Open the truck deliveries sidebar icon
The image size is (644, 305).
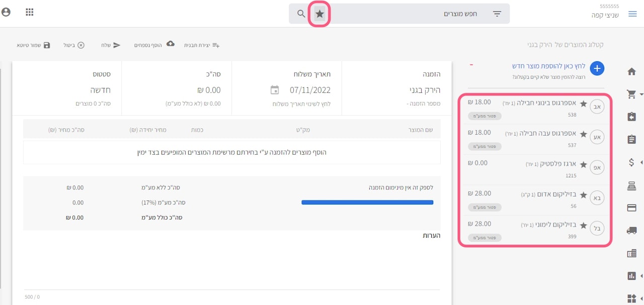click(632, 231)
